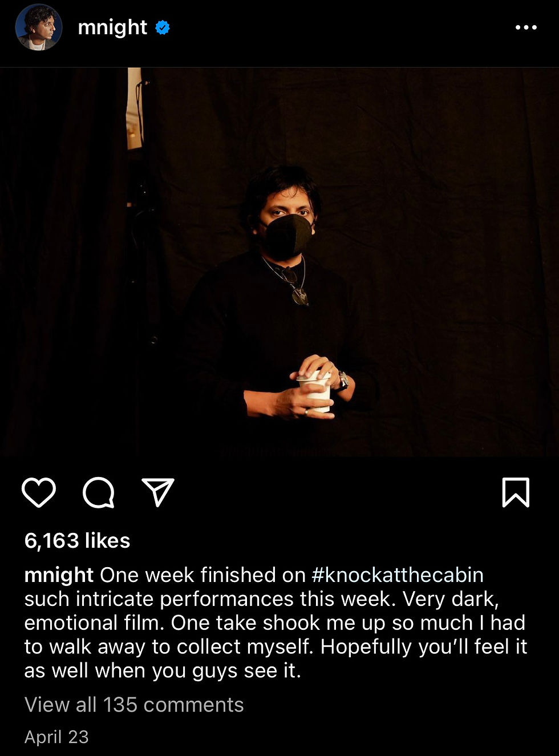
Task: Open comments with speech bubble icon
Action: (99, 492)
